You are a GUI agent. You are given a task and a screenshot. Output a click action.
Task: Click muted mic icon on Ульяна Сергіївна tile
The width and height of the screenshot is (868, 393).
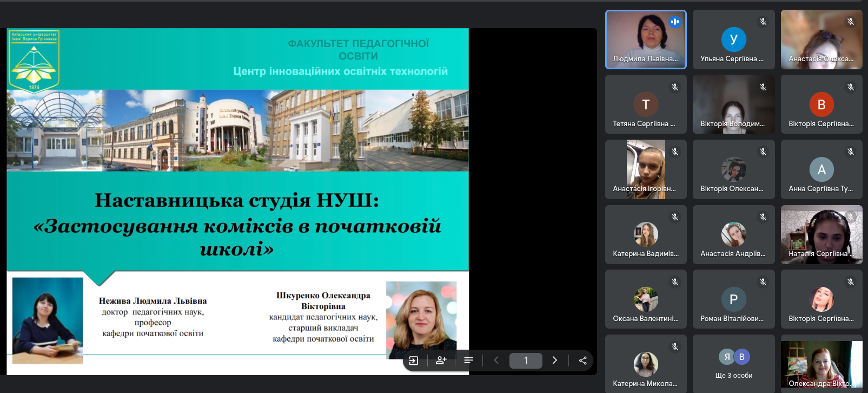click(x=763, y=22)
